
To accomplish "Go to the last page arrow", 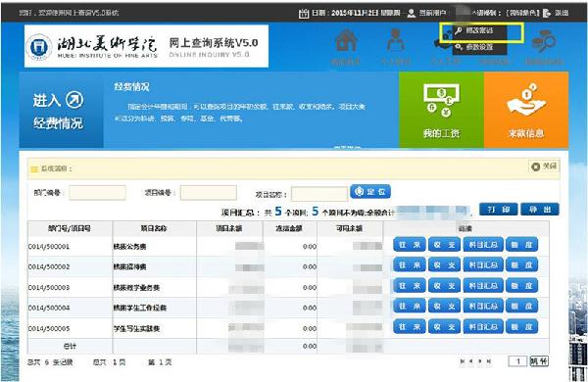I will coord(488,361).
